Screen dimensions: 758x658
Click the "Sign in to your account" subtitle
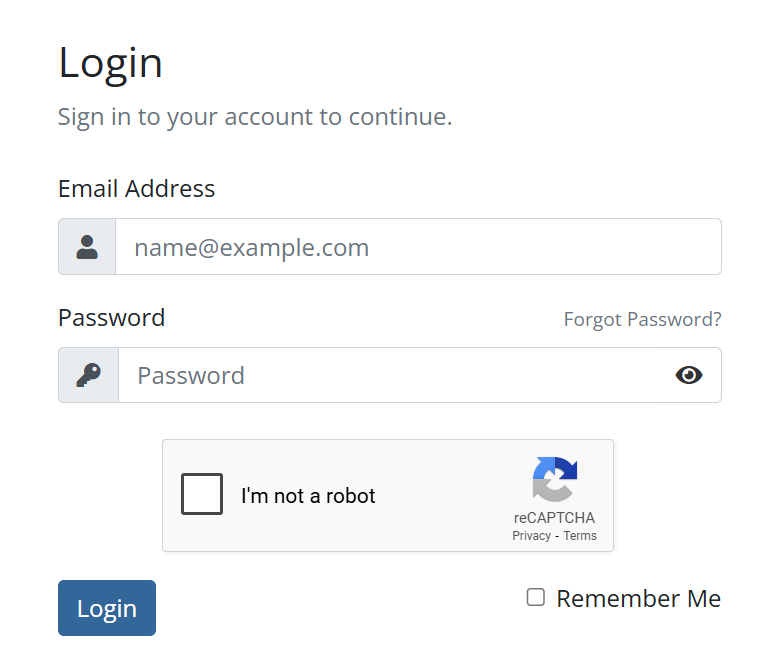tap(255, 117)
